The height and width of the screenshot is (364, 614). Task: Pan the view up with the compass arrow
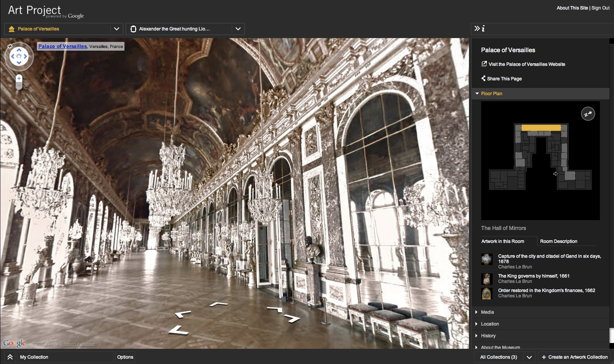(x=19, y=49)
